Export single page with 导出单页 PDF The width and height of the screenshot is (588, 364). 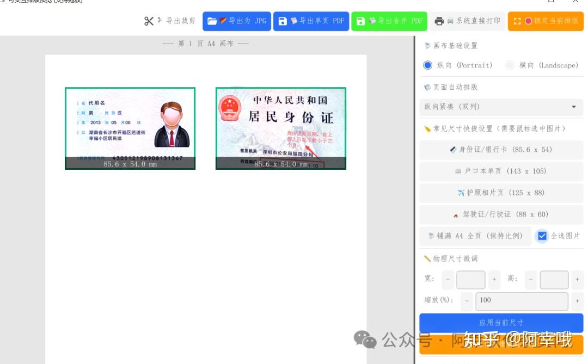311,21
